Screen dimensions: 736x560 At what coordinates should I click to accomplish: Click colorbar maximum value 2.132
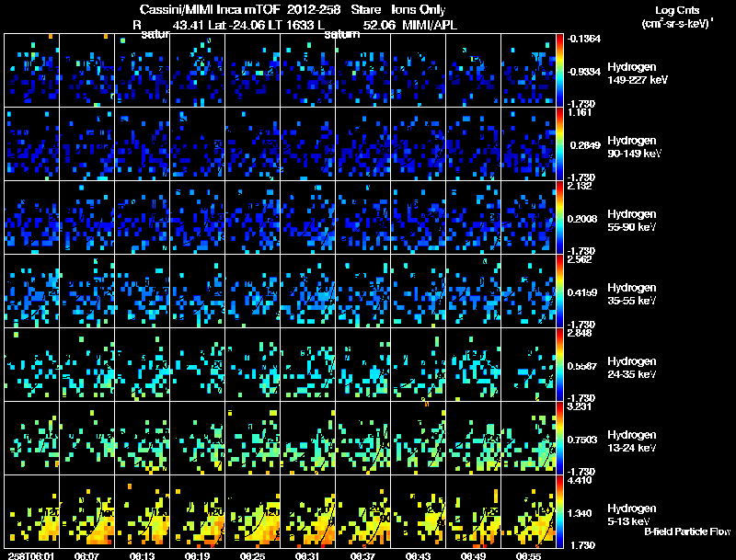pos(580,186)
